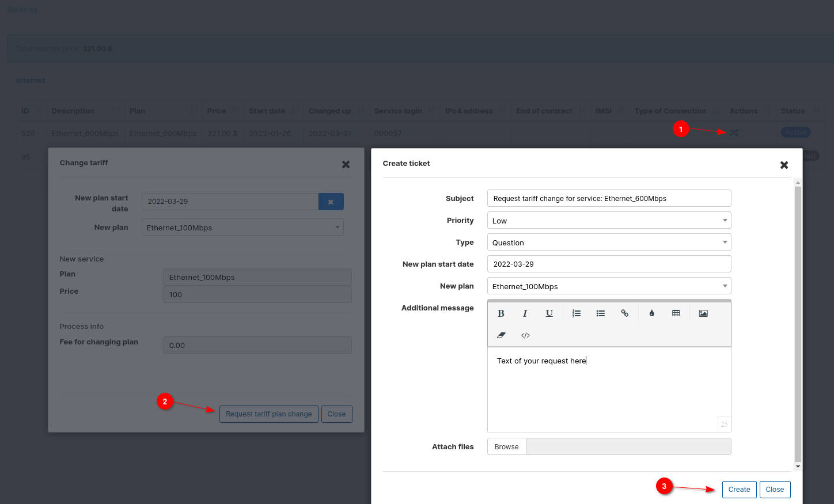The image size is (834, 504).
Task: Open the text color picker
Action: pyautogui.click(x=651, y=313)
